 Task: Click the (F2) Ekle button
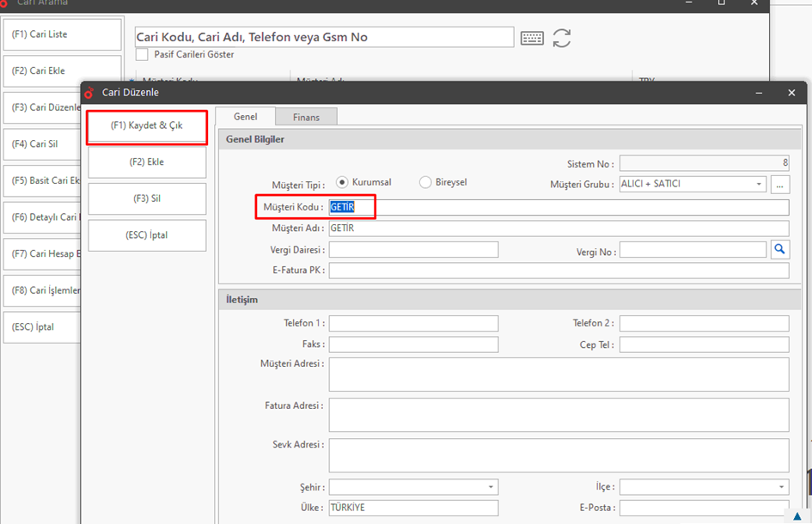[147, 162]
